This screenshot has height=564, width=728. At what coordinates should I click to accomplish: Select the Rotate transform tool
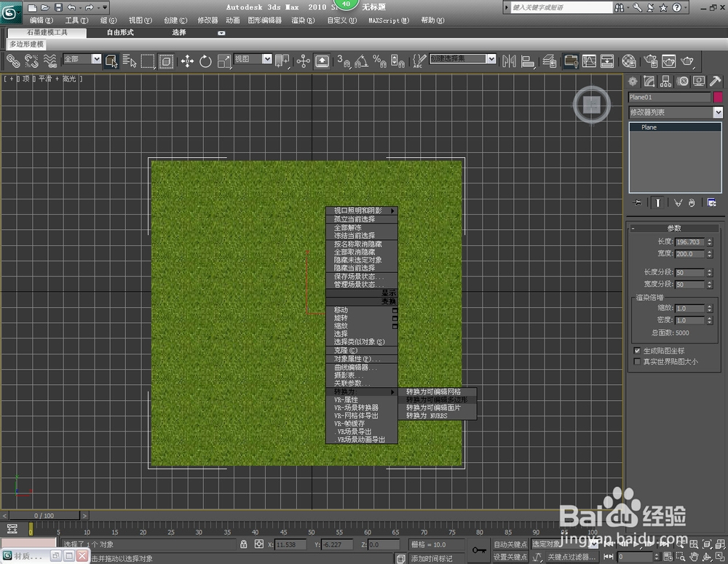pos(205,61)
